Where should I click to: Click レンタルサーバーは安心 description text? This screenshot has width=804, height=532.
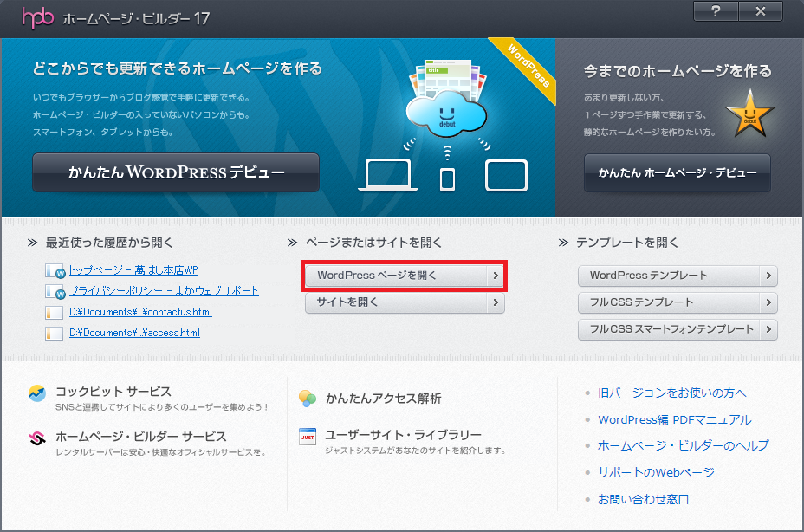tap(161, 452)
